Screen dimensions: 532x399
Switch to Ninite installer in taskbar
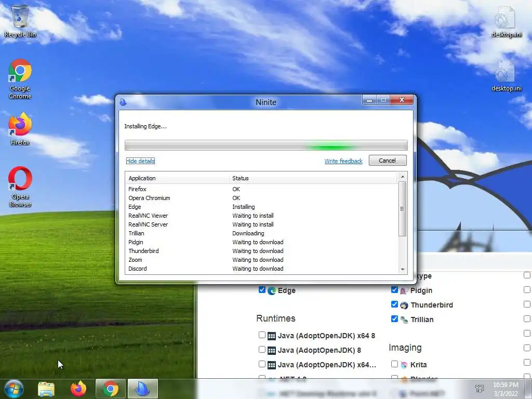[143, 389]
